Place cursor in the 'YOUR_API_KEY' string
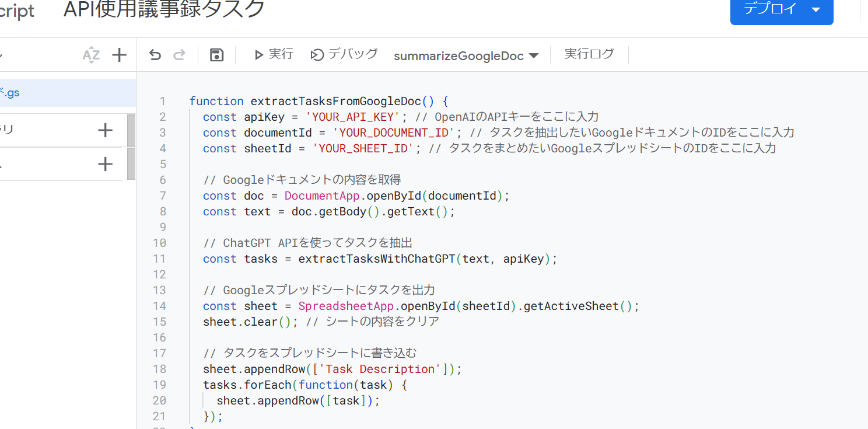This screenshot has height=429, width=868. coord(353,117)
